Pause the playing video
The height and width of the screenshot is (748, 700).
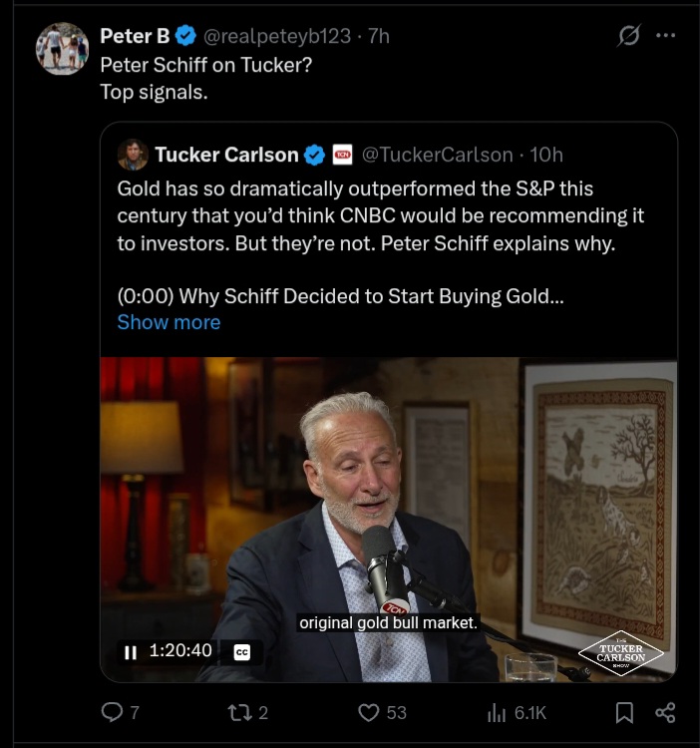[x=130, y=651]
